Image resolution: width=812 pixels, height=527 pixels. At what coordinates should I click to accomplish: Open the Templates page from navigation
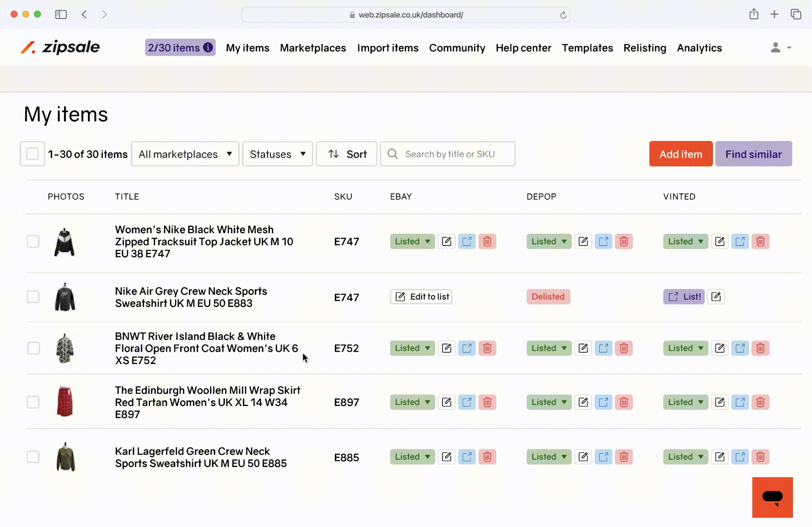click(x=587, y=48)
